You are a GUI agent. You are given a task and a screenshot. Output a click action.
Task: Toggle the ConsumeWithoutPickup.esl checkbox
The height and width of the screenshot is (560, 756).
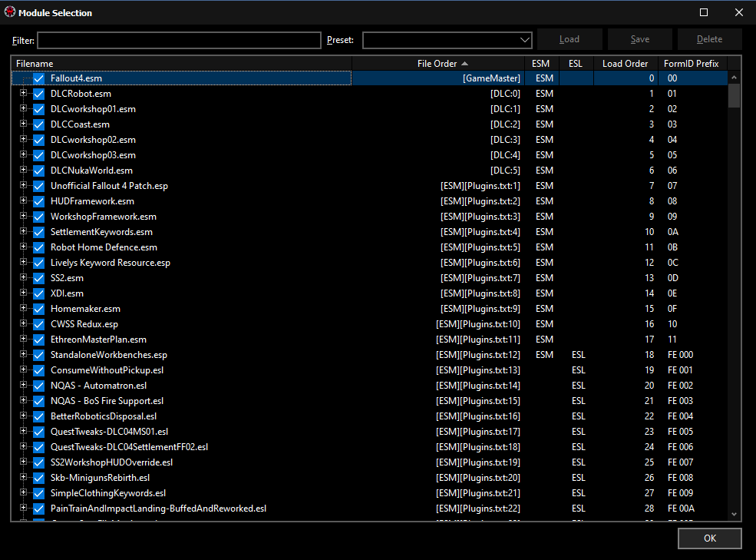[38, 370]
